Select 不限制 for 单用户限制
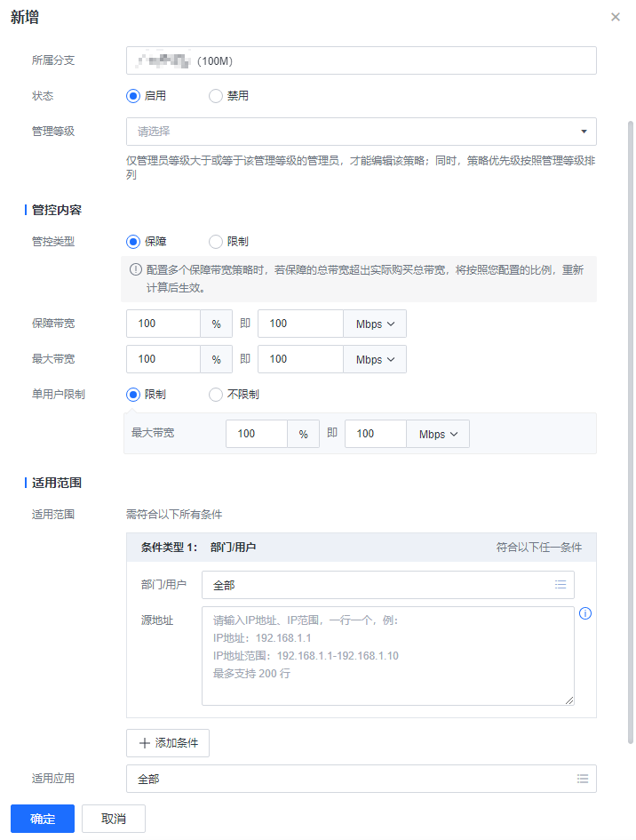Image resolution: width=636 pixels, height=840 pixels. 216,394
